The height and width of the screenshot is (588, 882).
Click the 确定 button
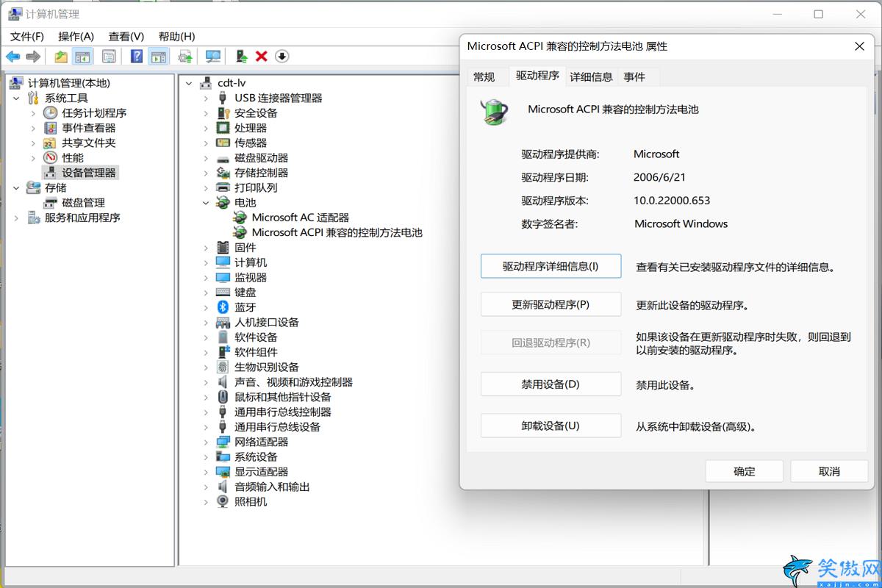tap(744, 471)
